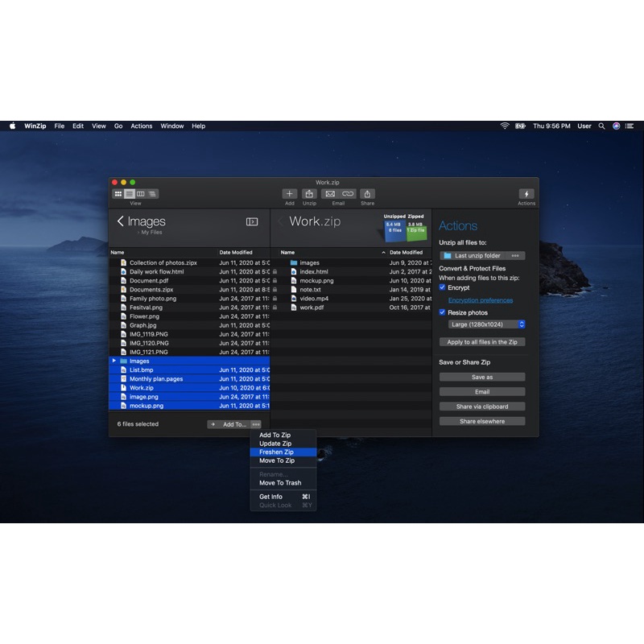Switch to column view
The width and height of the screenshot is (644, 644).
(140, 194)
